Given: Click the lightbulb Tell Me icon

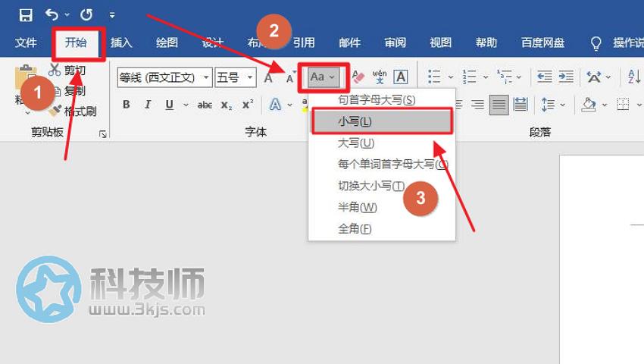Looking at the screenshot, I should click(596, 43).
